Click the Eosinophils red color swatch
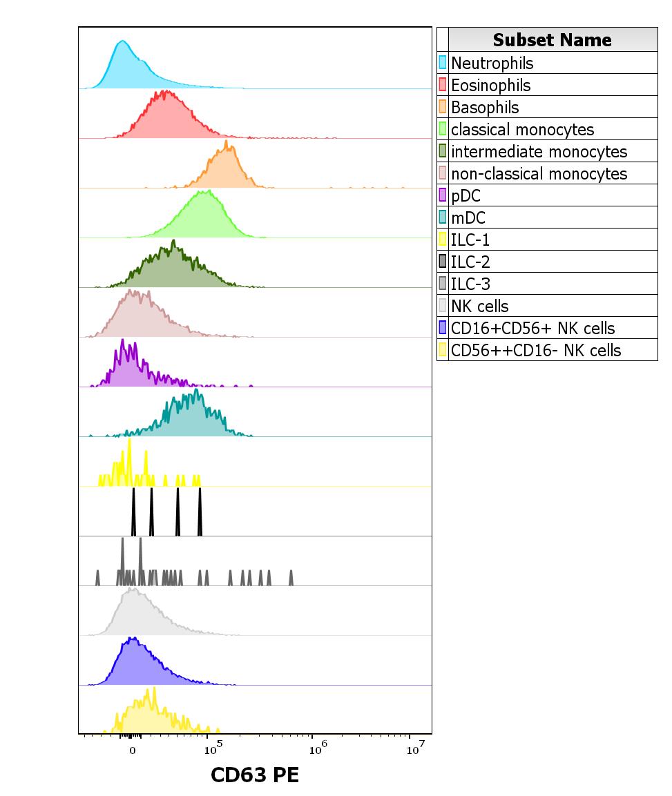The height and width of the screenshot is (796, 672). point(443,85)
